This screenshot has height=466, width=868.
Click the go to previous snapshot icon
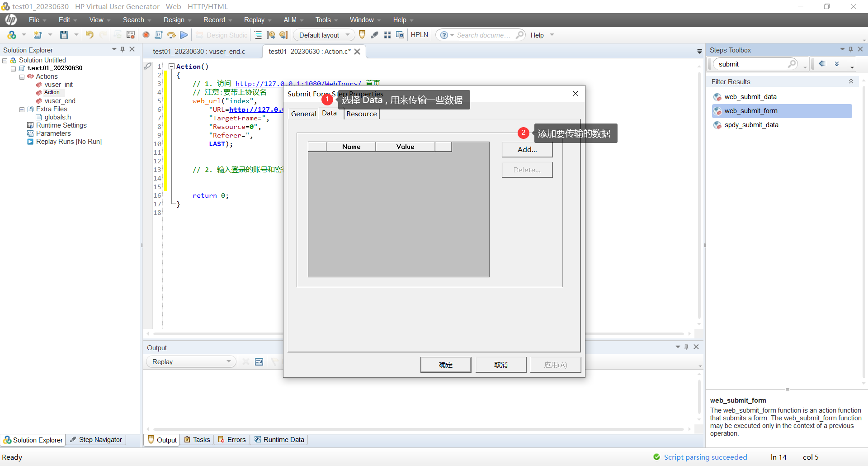pyautogui.click(x=271, y=35)
